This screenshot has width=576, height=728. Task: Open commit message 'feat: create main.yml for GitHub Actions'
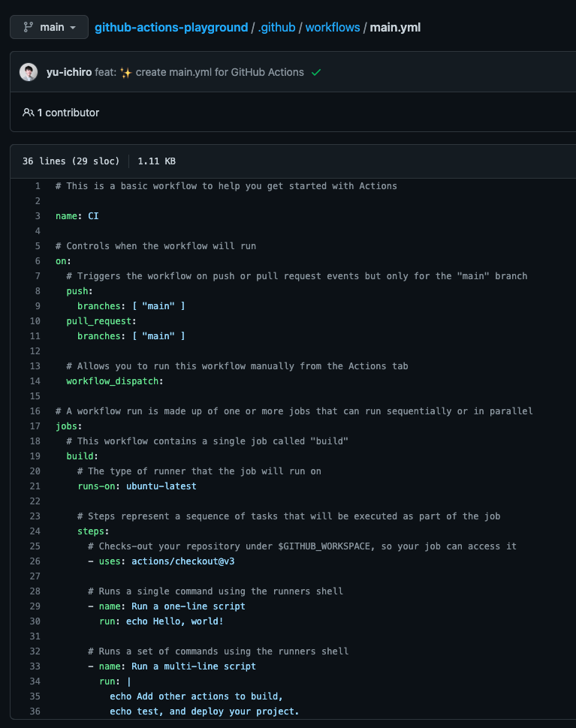199,72
